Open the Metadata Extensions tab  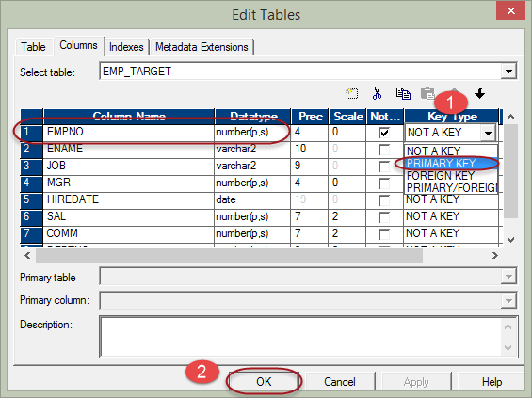[202, 47]
